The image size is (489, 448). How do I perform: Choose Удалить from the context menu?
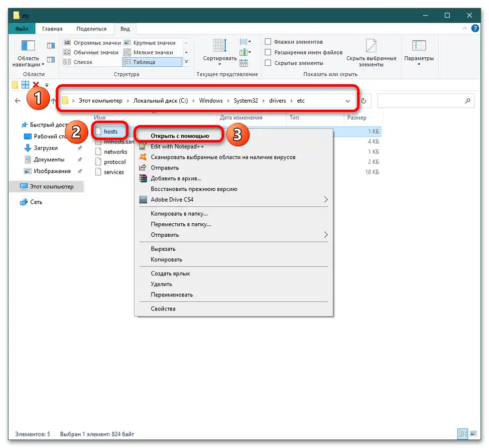coord(161,284)
